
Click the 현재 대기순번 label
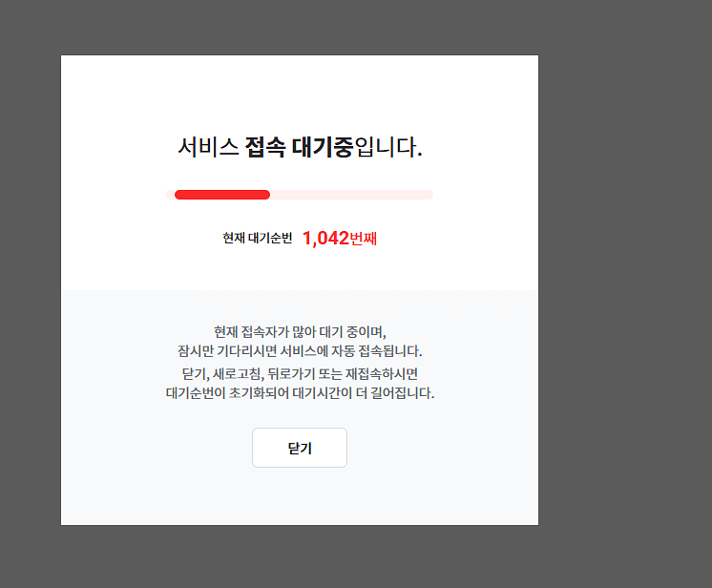(257, 239)
